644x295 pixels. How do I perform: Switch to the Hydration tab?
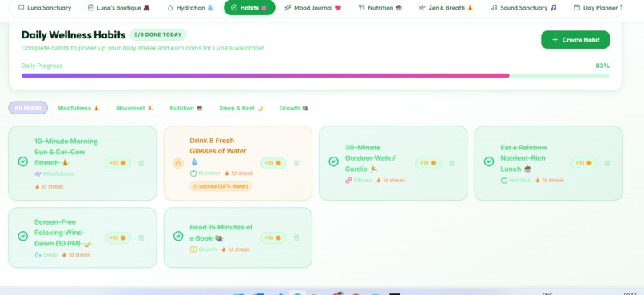pyautogui.click(x=191, y=7)
